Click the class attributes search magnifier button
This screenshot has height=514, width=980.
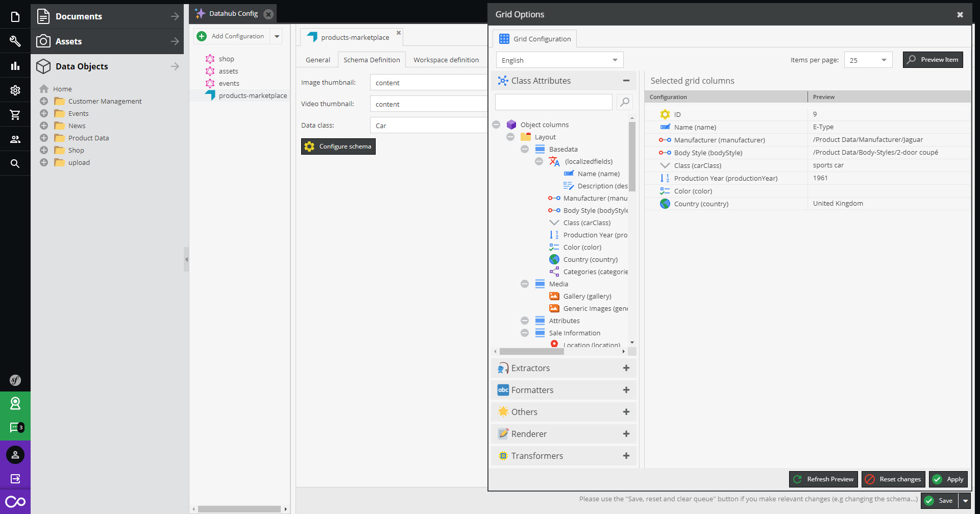point(625,102)
